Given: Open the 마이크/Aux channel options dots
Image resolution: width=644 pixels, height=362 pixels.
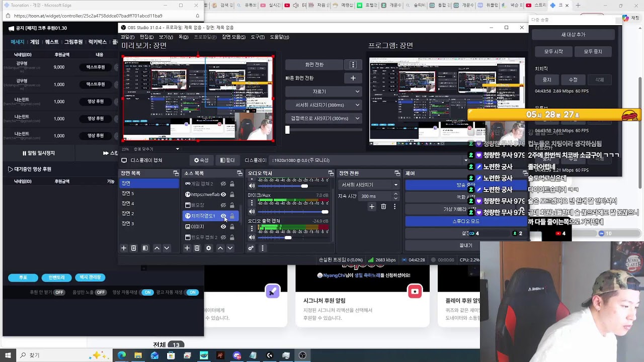Looking at the screenshot, I should coord(252,203).
